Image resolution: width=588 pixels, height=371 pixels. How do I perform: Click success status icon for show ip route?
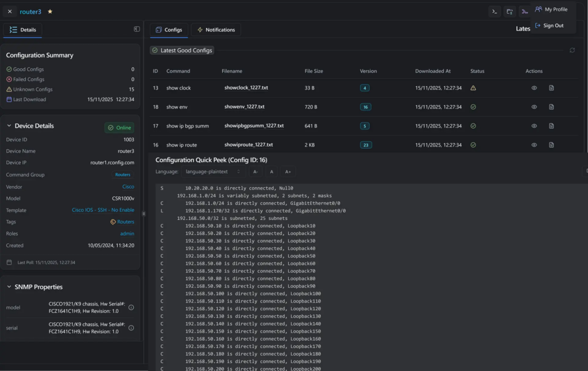(x=473, y=145)
